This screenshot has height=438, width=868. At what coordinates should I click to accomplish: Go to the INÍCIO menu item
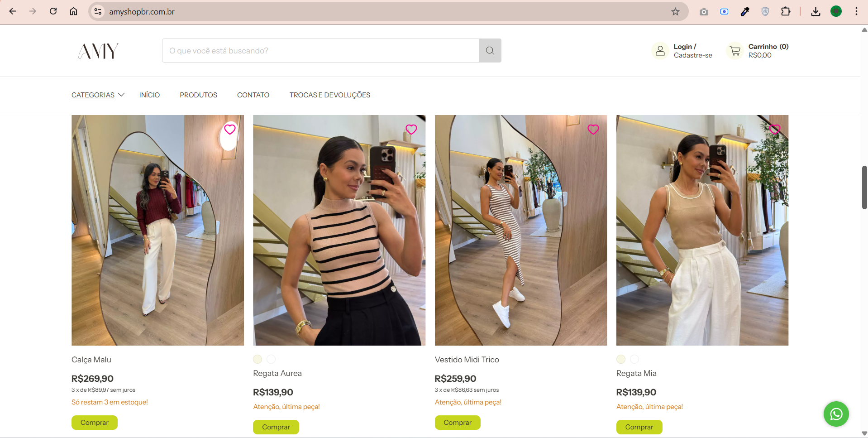tap(149, 95)
